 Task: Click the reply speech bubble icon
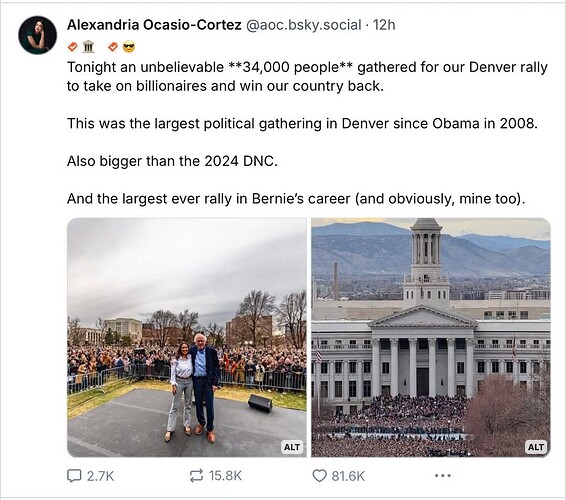pyautogui.click(x=74, y=475)
